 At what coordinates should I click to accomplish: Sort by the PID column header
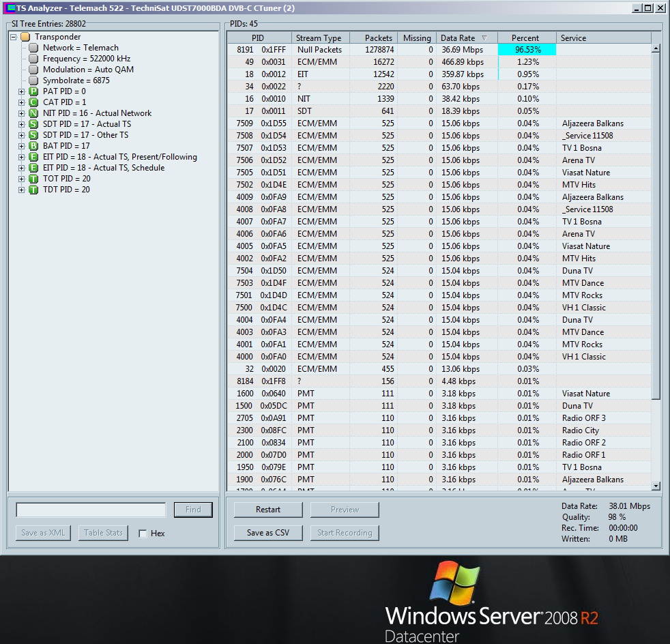click(259, 38)
